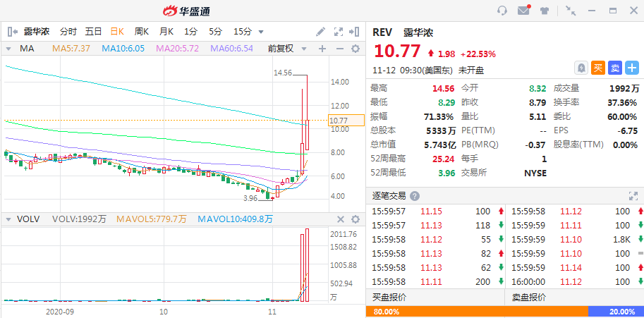
Task: Open the mail messages icon
Action: pyautogui.click(x=523, y=11)
